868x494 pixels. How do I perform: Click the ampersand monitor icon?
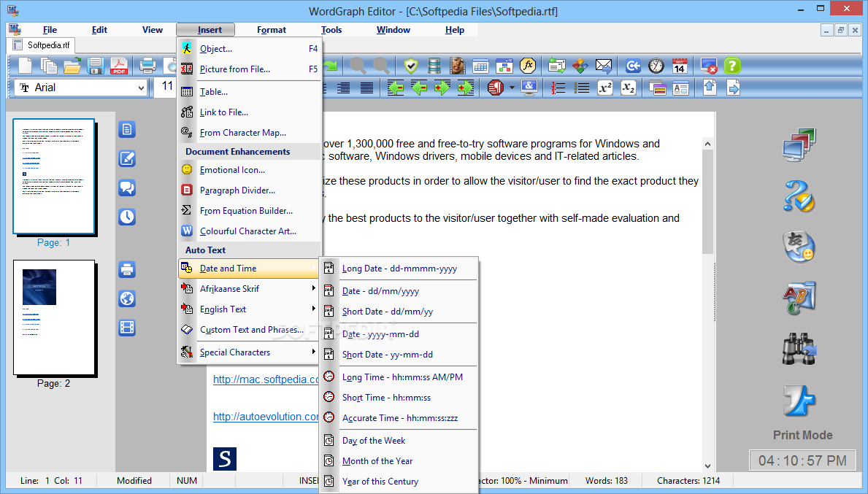pos(529,88)
